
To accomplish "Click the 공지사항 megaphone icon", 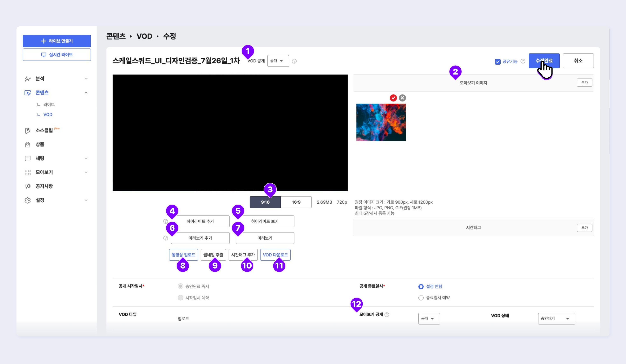I will 28,186.
